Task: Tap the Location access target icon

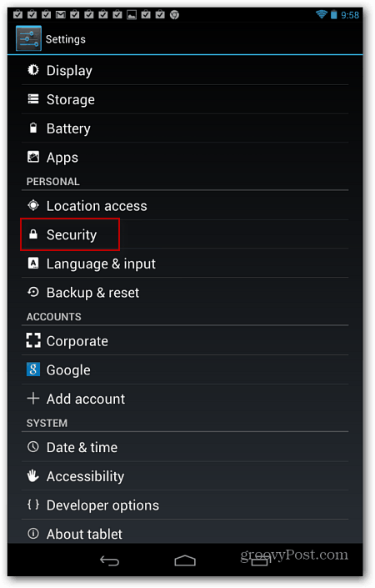Action: [x=33, y=205]
